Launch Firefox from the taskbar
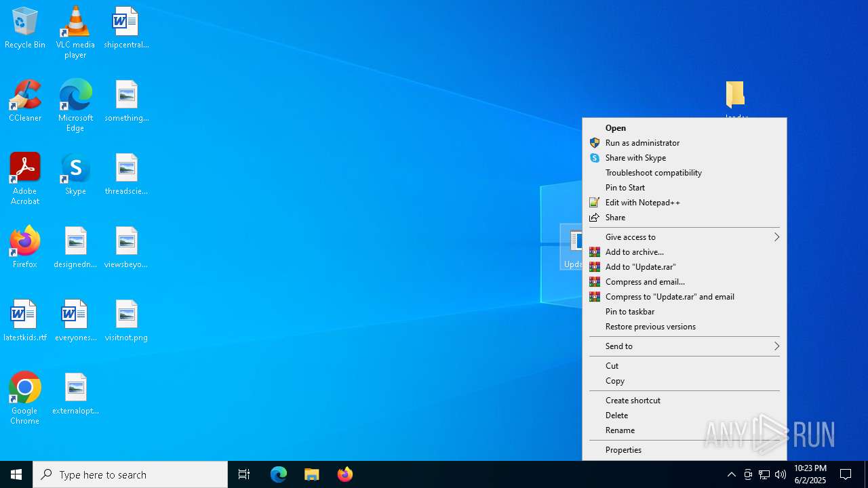 [344, 474]
